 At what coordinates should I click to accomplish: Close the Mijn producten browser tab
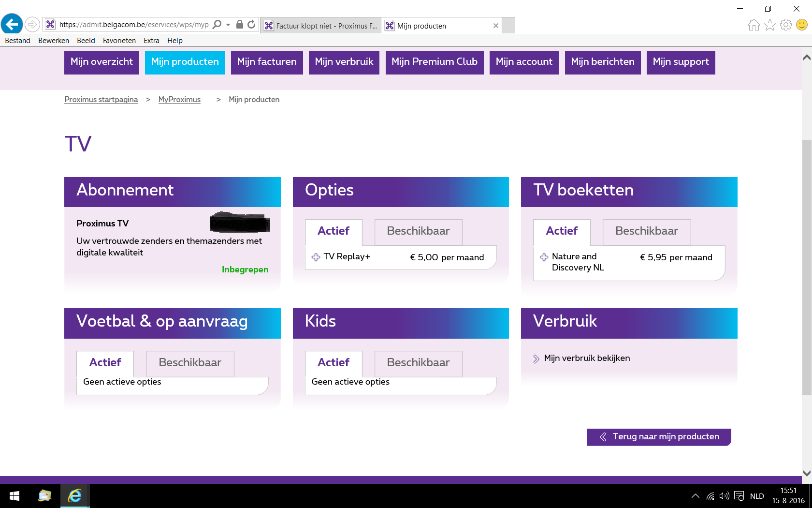[495, 26]
